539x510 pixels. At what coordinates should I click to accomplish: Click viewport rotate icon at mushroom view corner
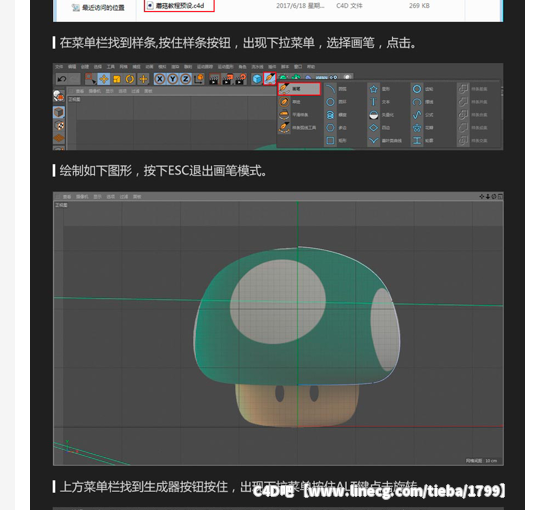(494, 196)
